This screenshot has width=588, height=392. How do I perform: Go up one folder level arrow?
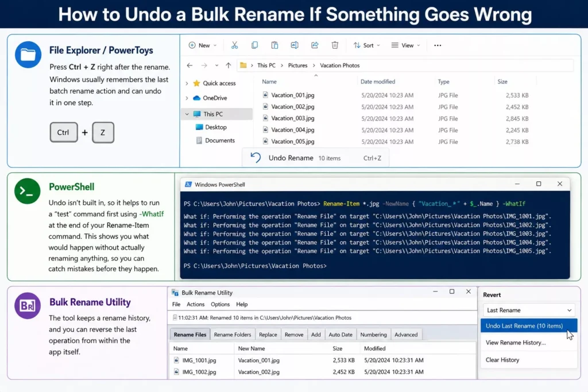(x=229, y=65)
